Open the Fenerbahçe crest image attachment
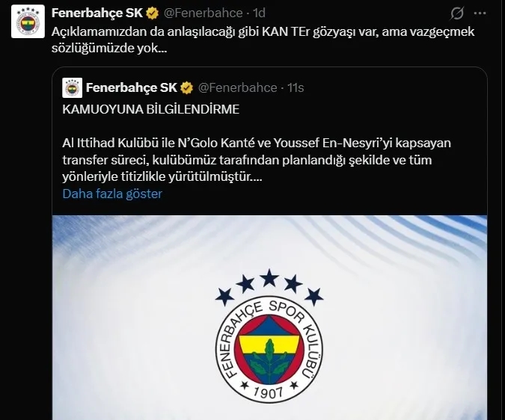Viewport: 505px width, 420px height. [269, 318]
